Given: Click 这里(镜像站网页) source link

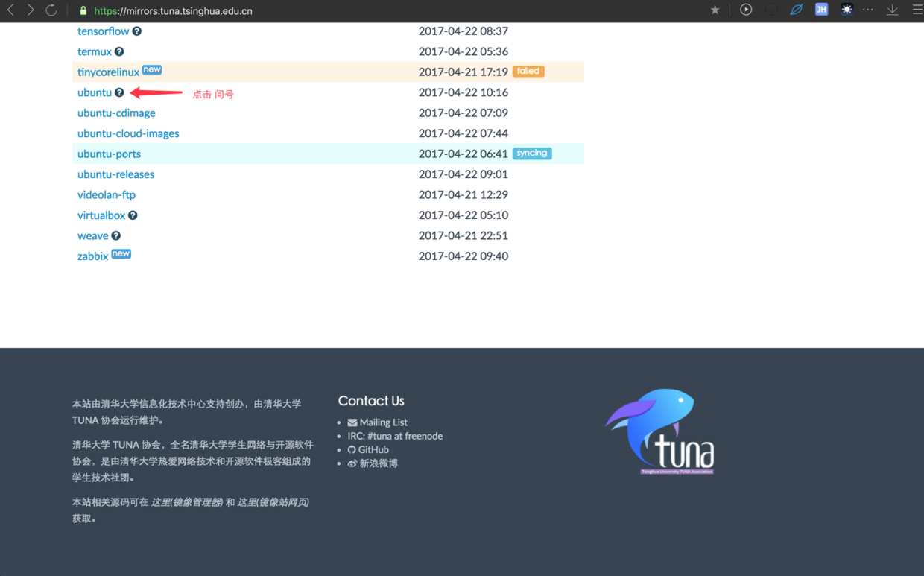Looking at the screenshot, I should pyautogui.click(x=273, y=502).
